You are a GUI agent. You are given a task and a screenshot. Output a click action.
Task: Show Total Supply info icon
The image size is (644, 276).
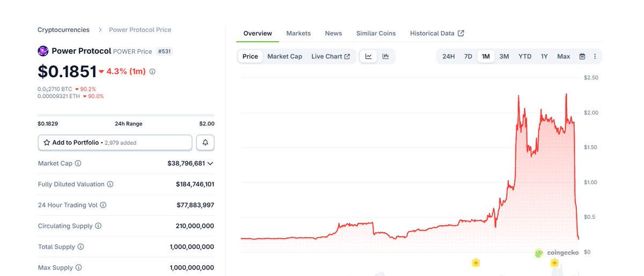(x=80, y=247)
